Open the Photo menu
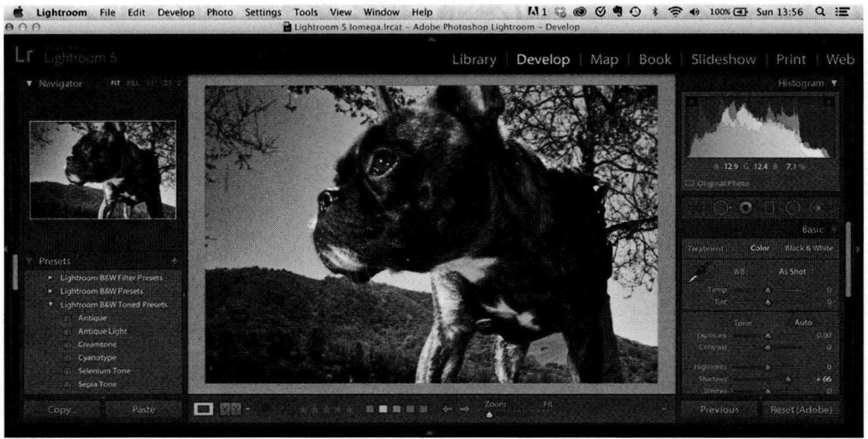Viewport: 868px width, 439px height. coord(220,12)
